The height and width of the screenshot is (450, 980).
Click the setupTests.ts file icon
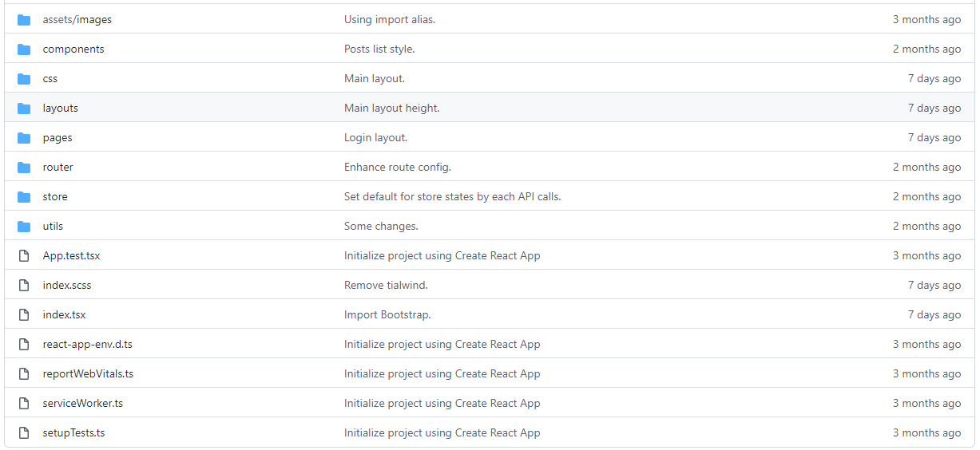24,432
